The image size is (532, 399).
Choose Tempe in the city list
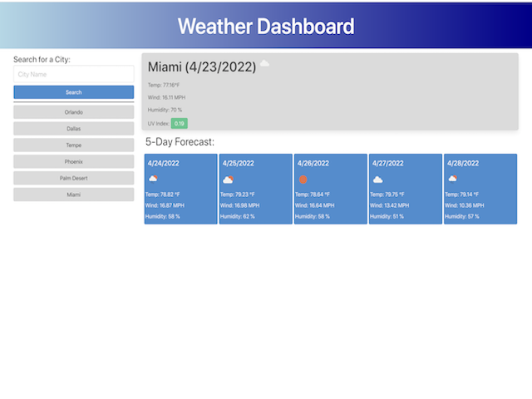click(x=73, y=145)
